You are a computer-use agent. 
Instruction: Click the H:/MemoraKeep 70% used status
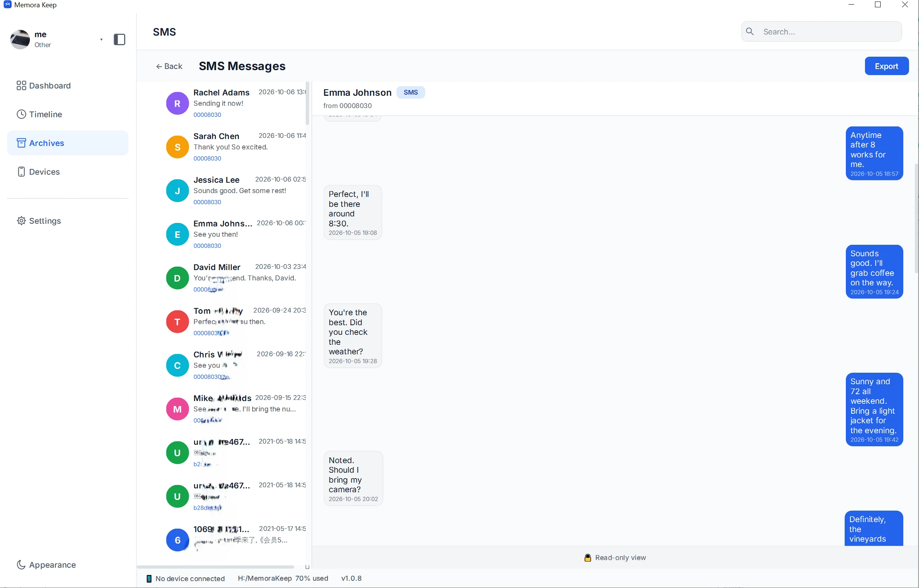283,578
